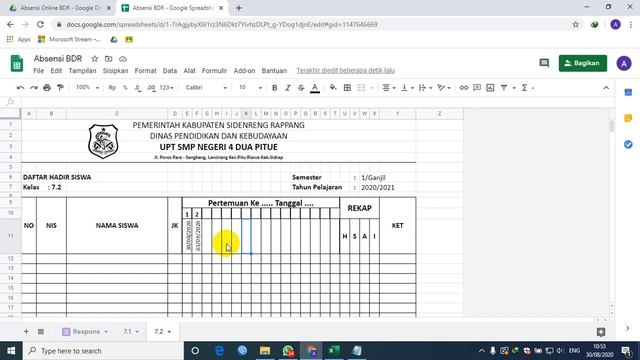Click the Absensi BDR document title
Screen dimensions: 640x360
click(58, 59)
